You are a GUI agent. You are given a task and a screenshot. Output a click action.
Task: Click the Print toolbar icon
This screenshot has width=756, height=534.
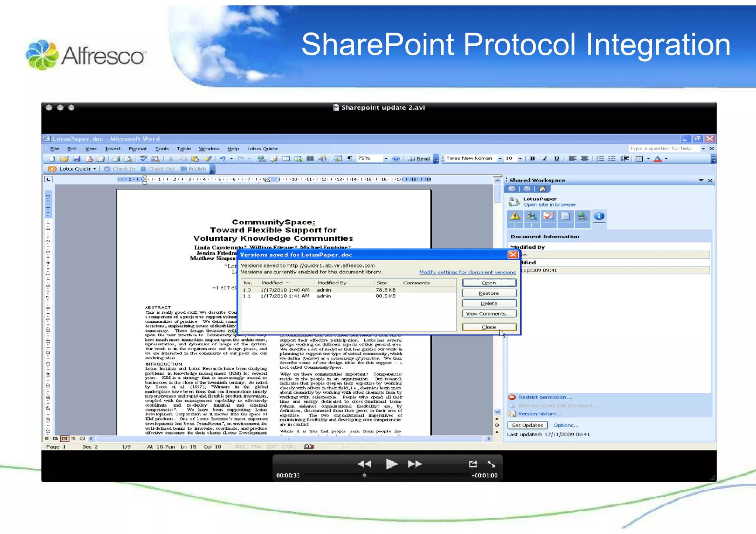coord(116,159)
